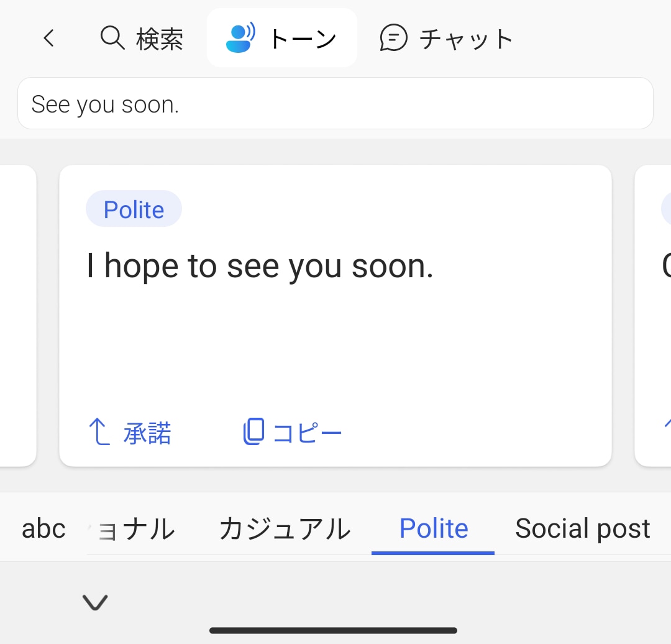Viewport: 671px width, 644px height.
Task: Click the コピー text label
Action: click(308, 433)
